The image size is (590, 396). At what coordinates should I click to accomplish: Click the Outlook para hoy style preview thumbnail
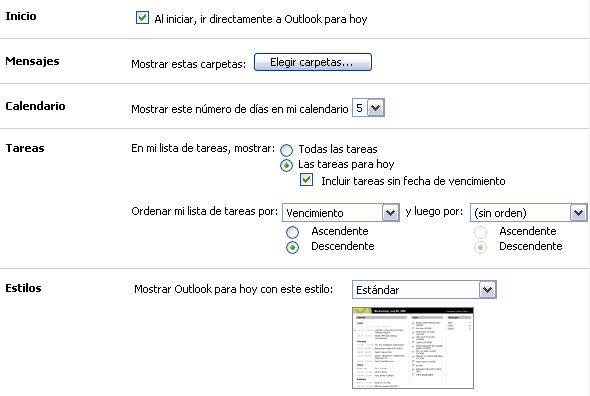point(413,348)
